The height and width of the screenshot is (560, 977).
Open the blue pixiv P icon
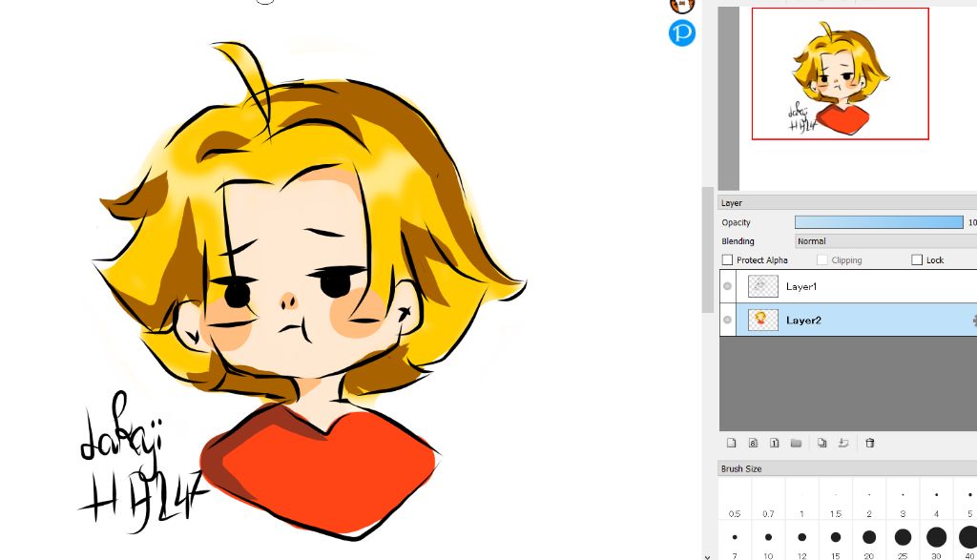pos(681,33)
